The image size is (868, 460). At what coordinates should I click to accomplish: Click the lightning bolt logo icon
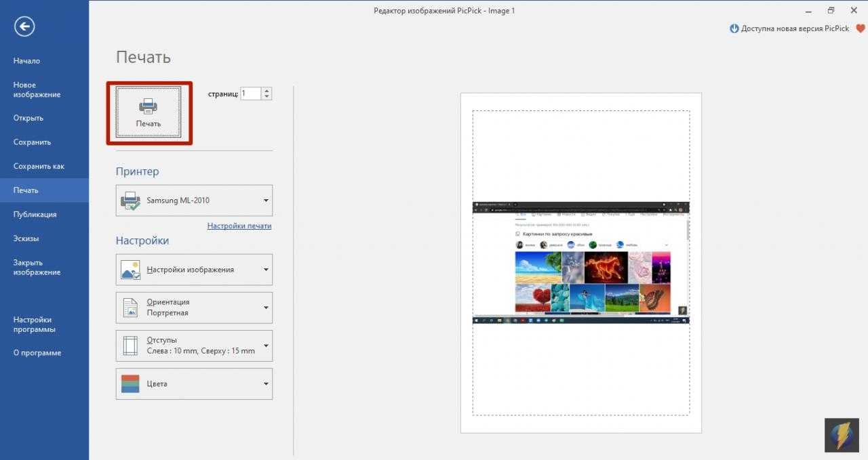(841, 435)
